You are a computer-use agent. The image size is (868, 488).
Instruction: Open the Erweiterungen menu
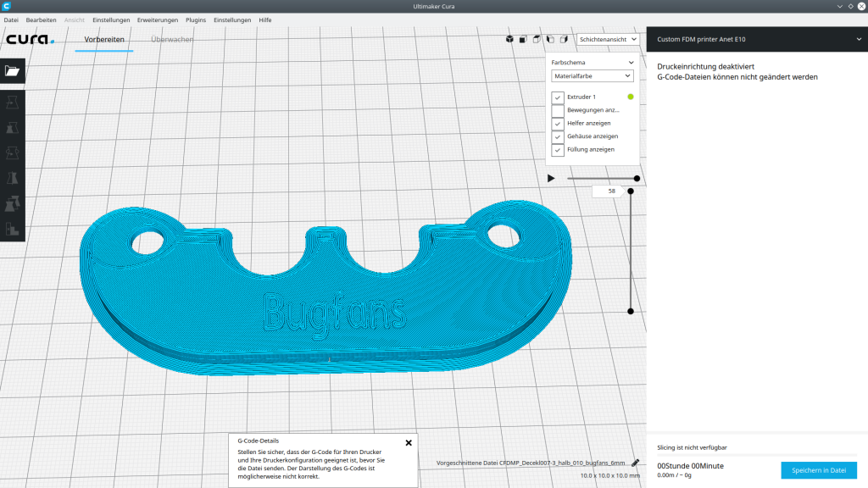pyautogui.click(x=158, y=19)
